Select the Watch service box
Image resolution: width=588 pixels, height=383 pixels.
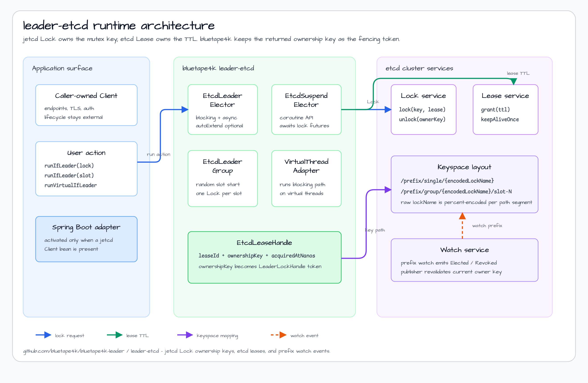[x=464, y=260]
